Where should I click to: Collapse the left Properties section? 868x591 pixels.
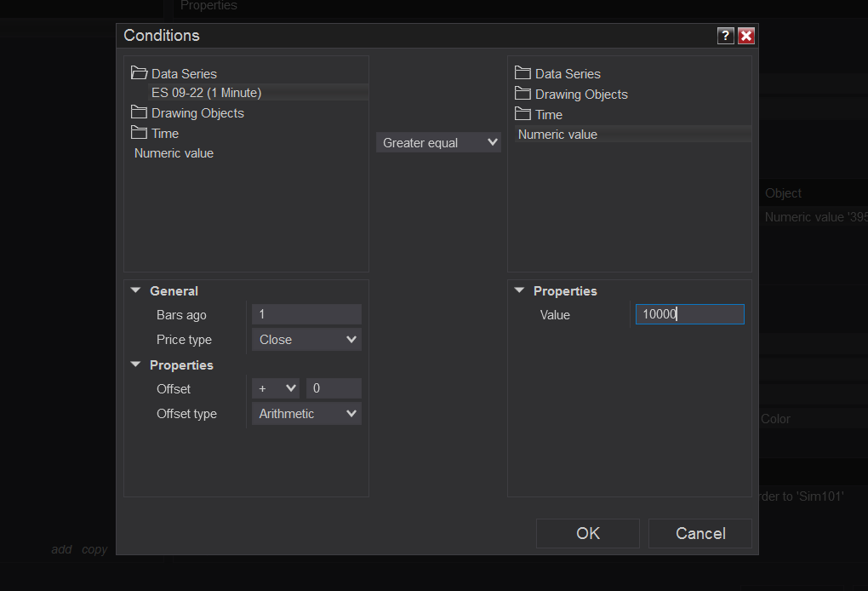(x=135, y=364)
